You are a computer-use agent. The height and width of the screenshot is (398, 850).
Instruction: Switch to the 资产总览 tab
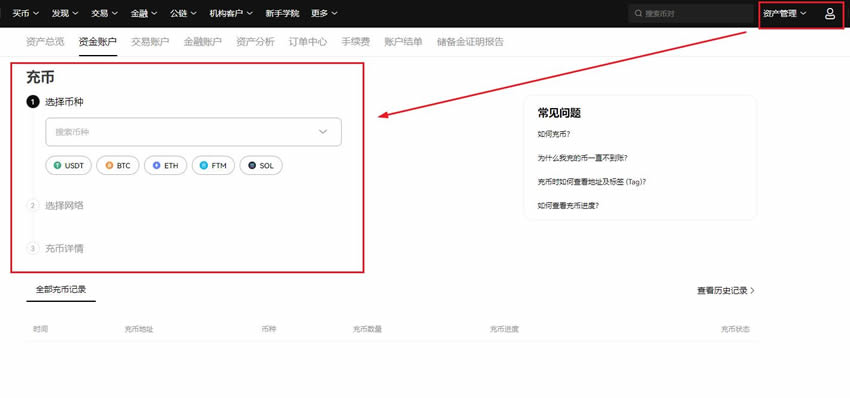pos(45,42)
